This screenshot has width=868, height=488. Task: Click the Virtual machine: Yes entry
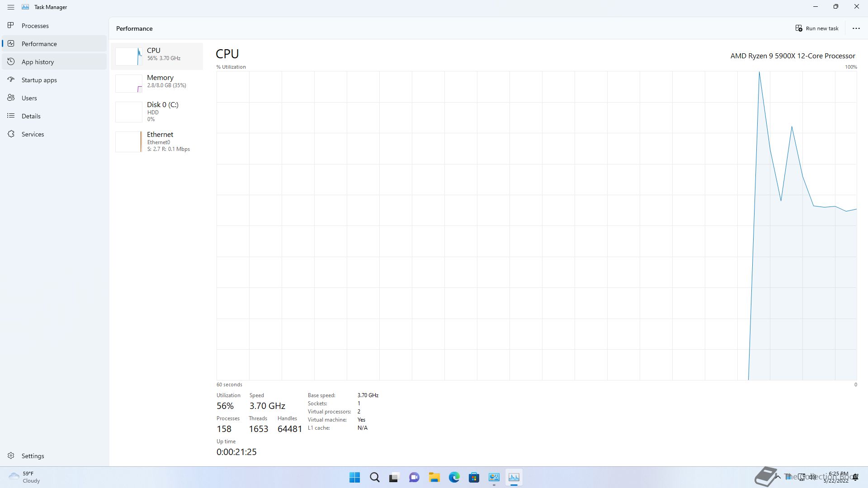coord(336,420)
